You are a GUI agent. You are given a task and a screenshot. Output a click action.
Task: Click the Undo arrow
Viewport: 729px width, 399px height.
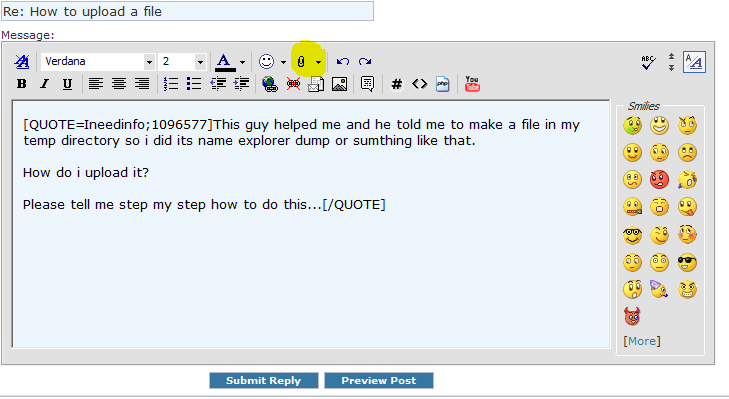click(343, 61)
